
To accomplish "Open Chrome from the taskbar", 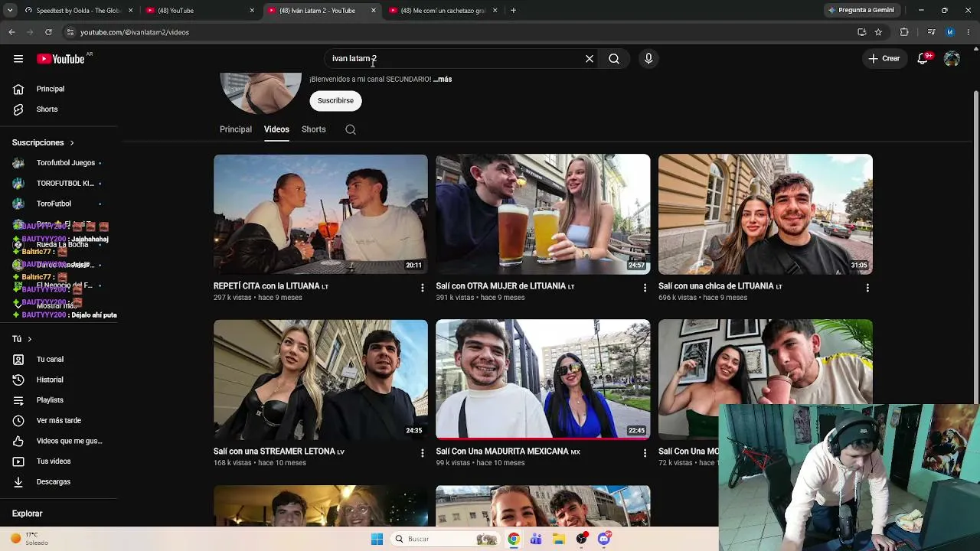I will [514, 540].
